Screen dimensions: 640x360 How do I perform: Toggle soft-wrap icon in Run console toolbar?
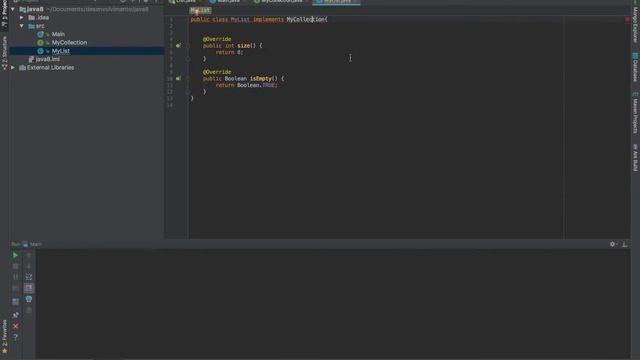pos(29,277)
